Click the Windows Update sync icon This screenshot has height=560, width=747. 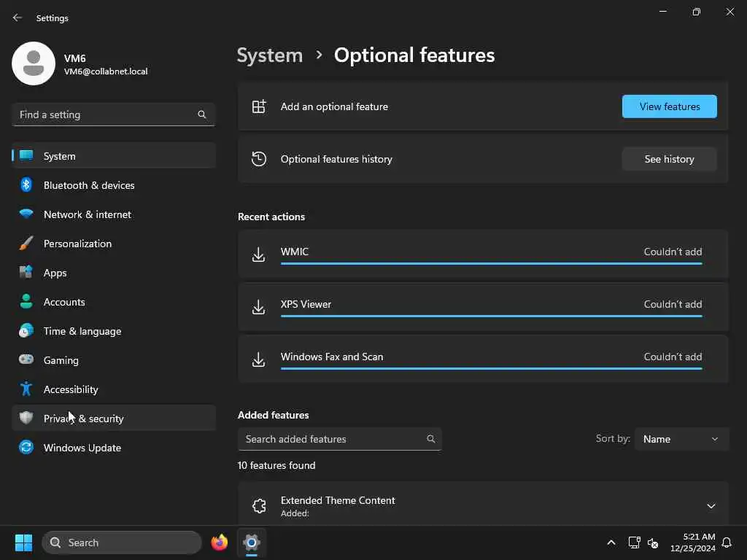coord(26,448)
